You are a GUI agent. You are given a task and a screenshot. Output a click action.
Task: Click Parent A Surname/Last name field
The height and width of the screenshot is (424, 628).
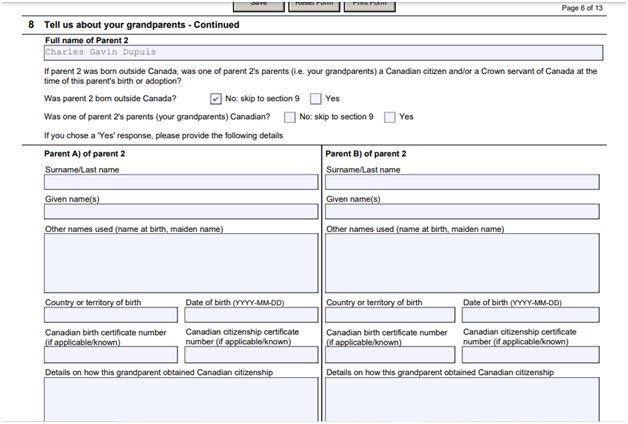(181, 182)
